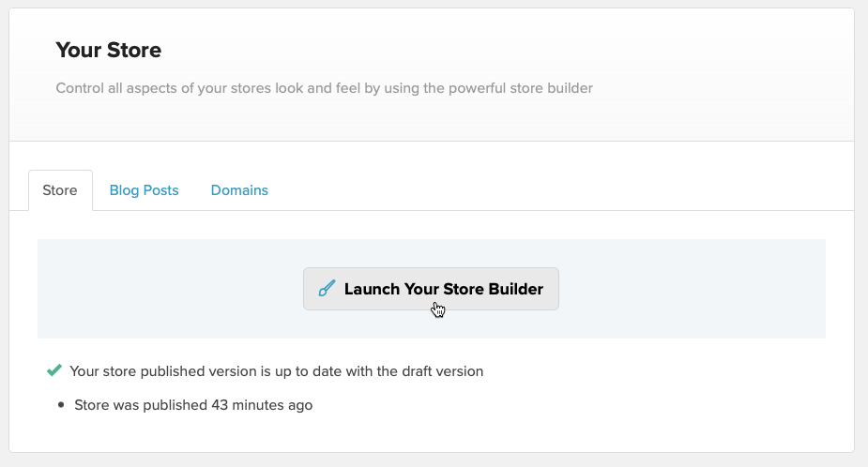
Task: Select the "powerful store builder" phrase
Action: coord(518,89)
